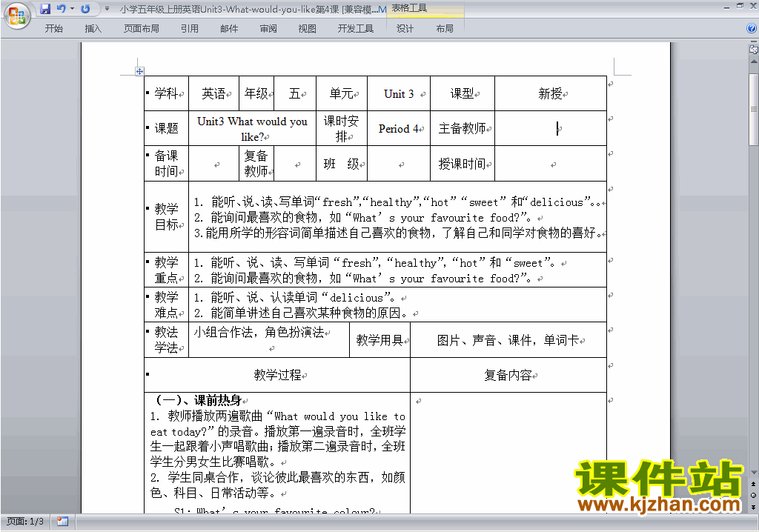
Task: Open the 开发工具 tab
Action: pos(355,29)
